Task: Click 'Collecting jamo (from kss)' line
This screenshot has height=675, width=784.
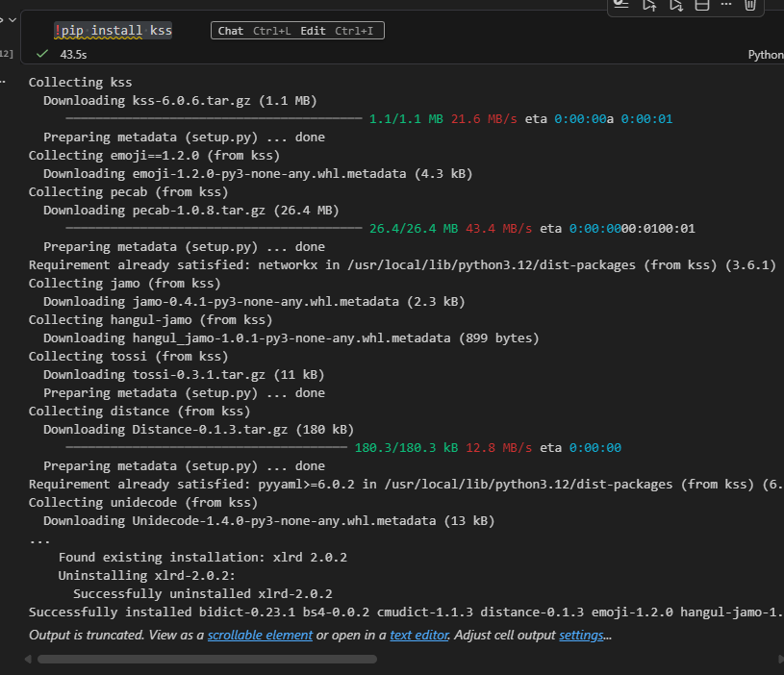Action: pyautogui.click(x=124, y=284)
